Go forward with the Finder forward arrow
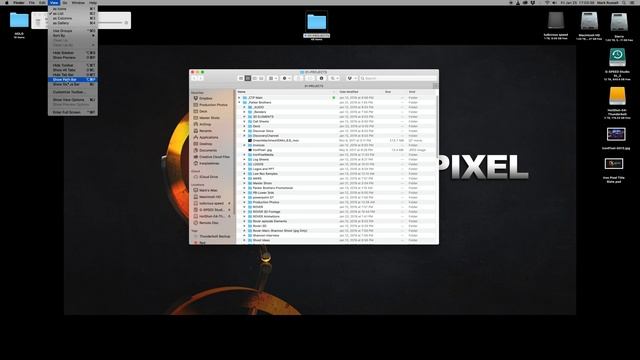The image size is (640, 360). pos(200,78)
